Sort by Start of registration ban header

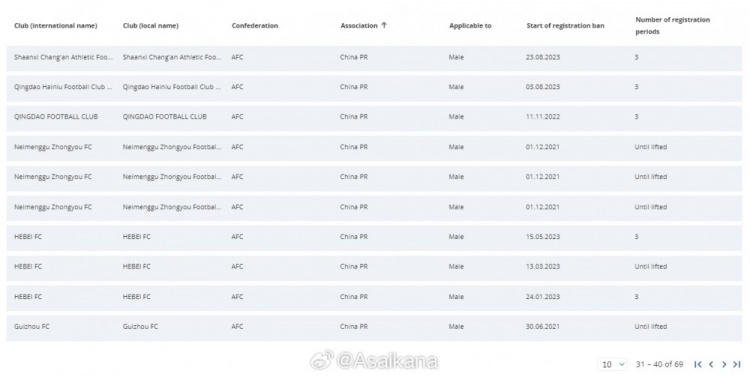point(565,26)
